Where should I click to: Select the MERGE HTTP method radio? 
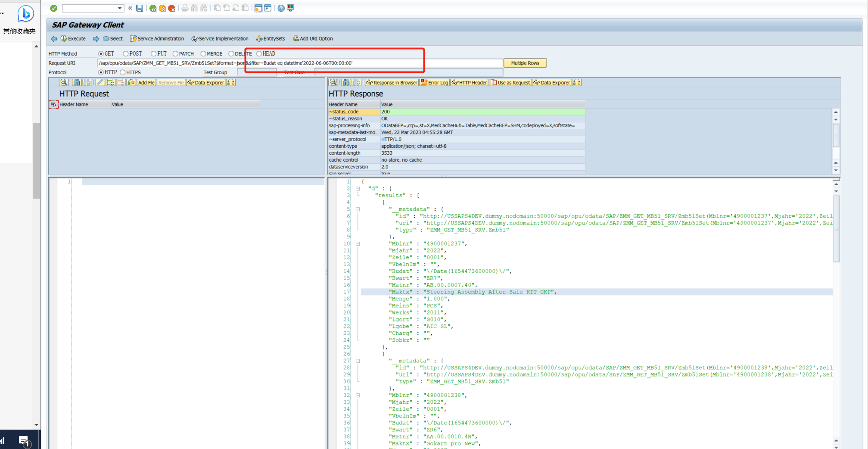pos(203,54)
